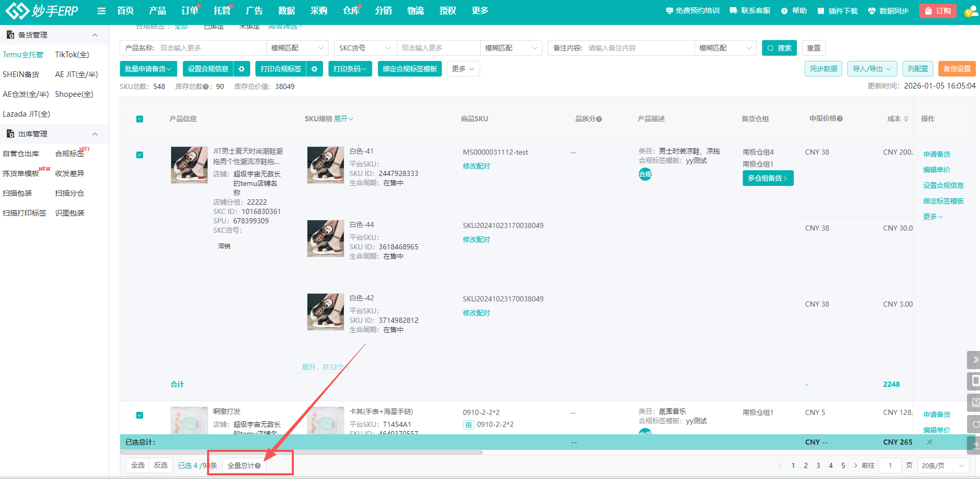Open first 模糊匹配 dropdown for 产品名称
Viewport: 980px width, 479px height.
pos(298,48)
